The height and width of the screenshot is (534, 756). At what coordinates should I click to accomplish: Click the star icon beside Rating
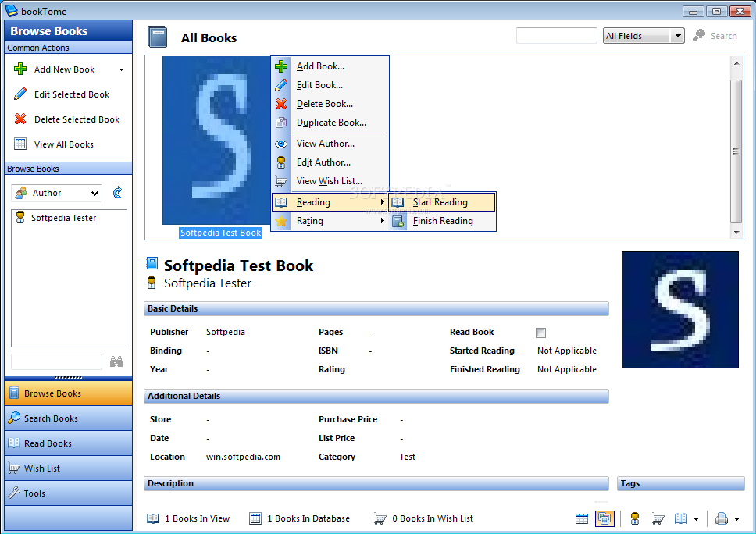coord(281,221)
